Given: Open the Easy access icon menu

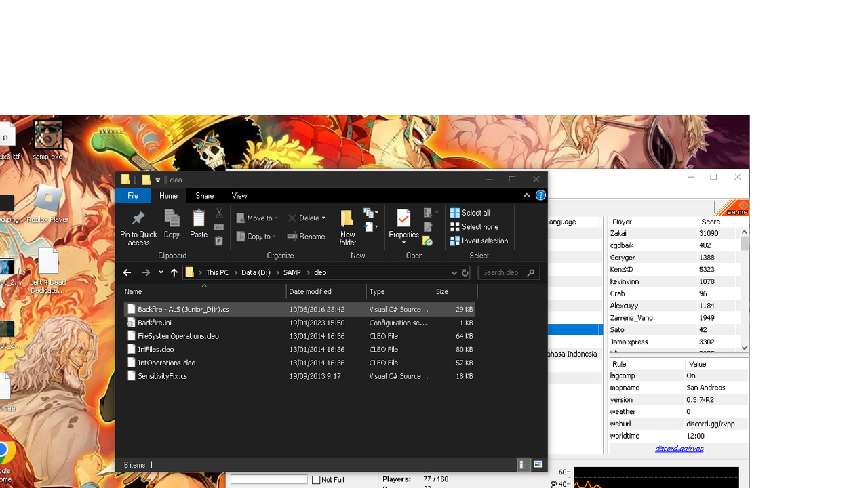Looking at the screenshot, I should tap(369, 226).
